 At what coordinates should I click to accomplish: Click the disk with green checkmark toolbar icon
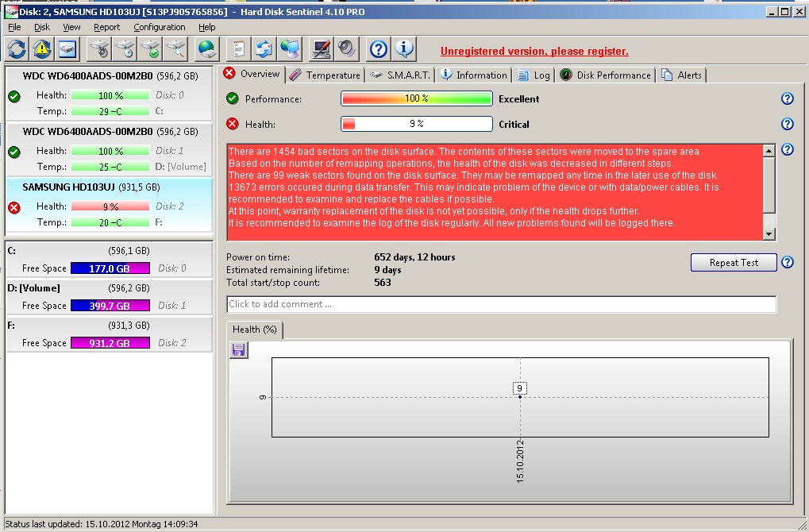tap(150, 49)
